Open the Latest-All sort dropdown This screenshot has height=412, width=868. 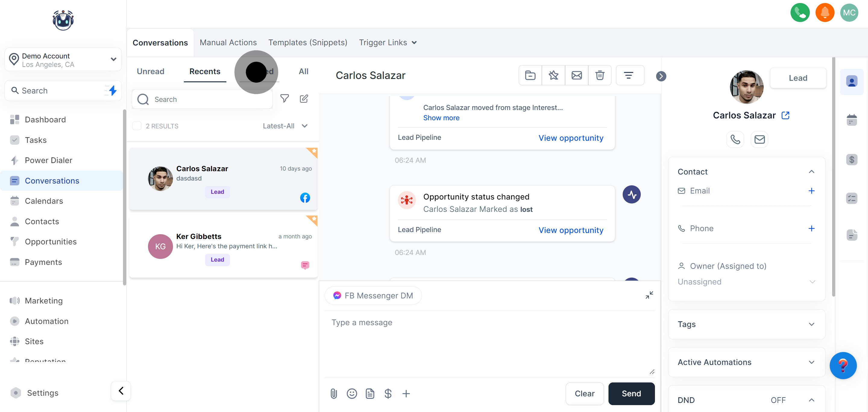(285, 126)
